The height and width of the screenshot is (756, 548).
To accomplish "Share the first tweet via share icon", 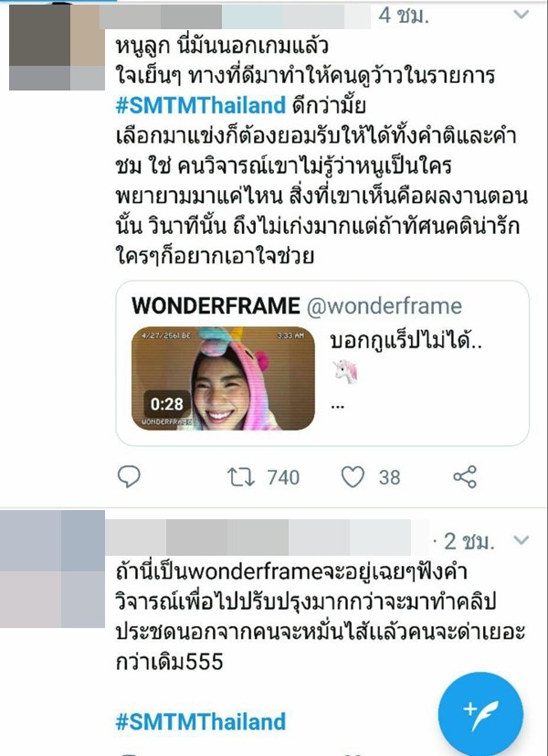I will [465, 477].
